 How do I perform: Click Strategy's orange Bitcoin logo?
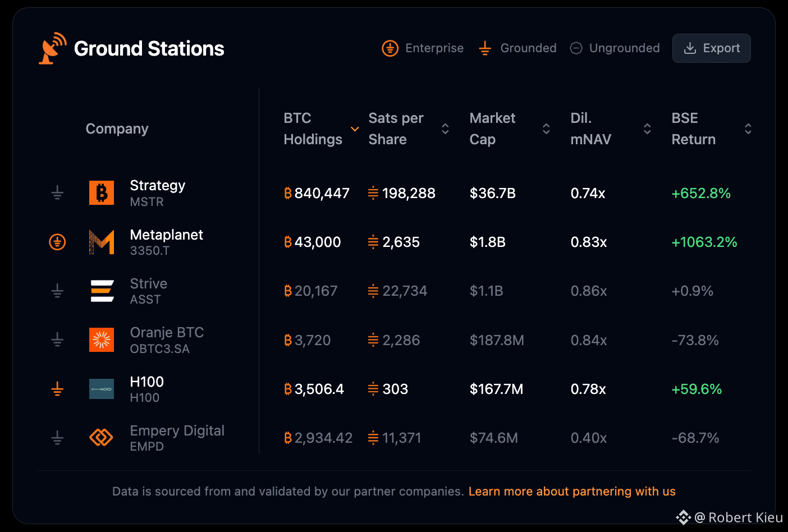[x=102, y=193]
